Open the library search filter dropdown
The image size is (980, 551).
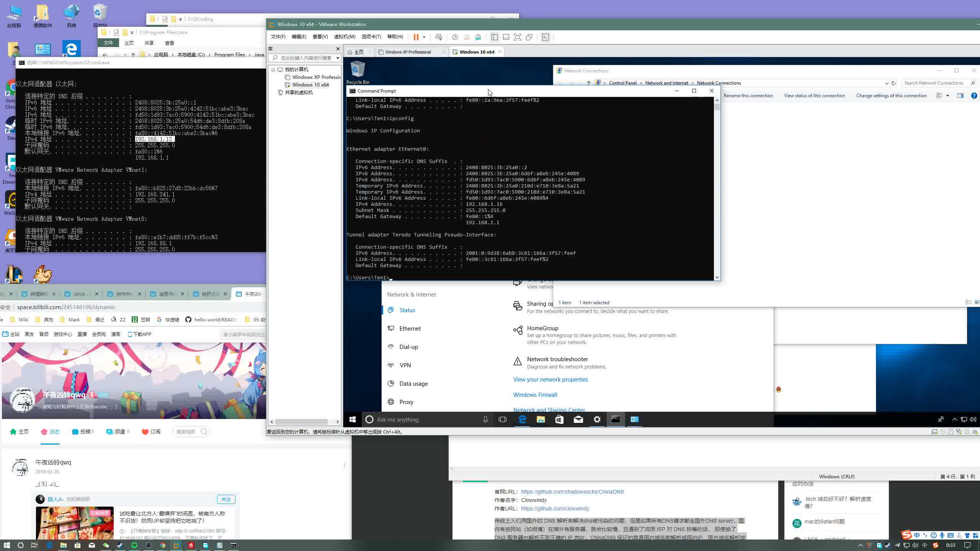[x=338, y=58]
